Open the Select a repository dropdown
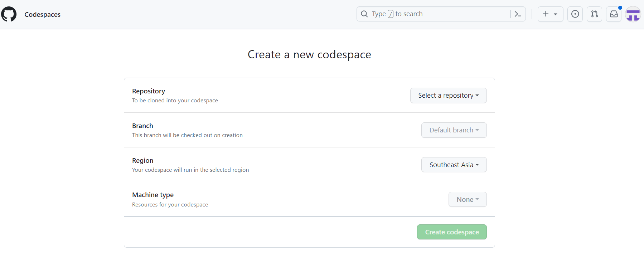The height and width of the screenshot is (253, 644). pyautogui.click(x=448, y=96)
